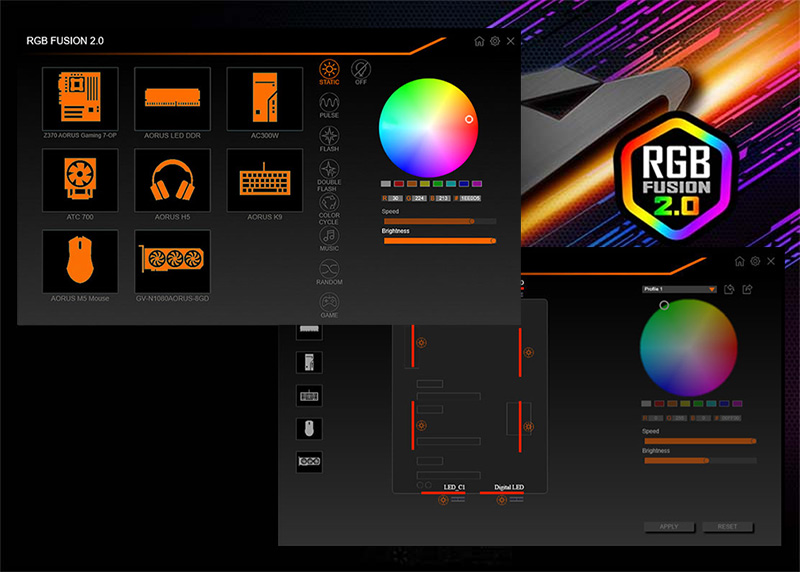Select mouse icon in back window sidebar
The height and width of the screenshot is (572, 800).
pos(309,429)
